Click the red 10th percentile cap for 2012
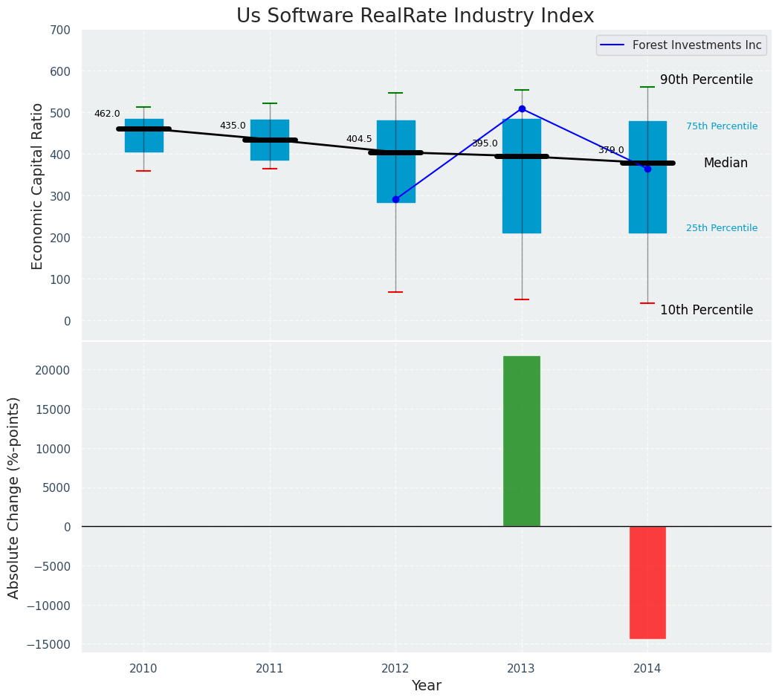779x700 pixels. click(x=395, y=292)
